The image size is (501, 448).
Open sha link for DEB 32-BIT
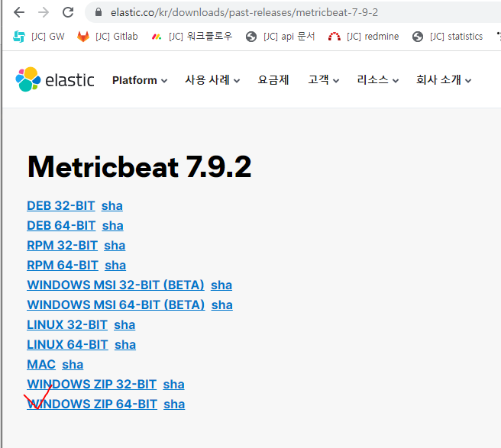pyautogui.click(x=112, y=205)
